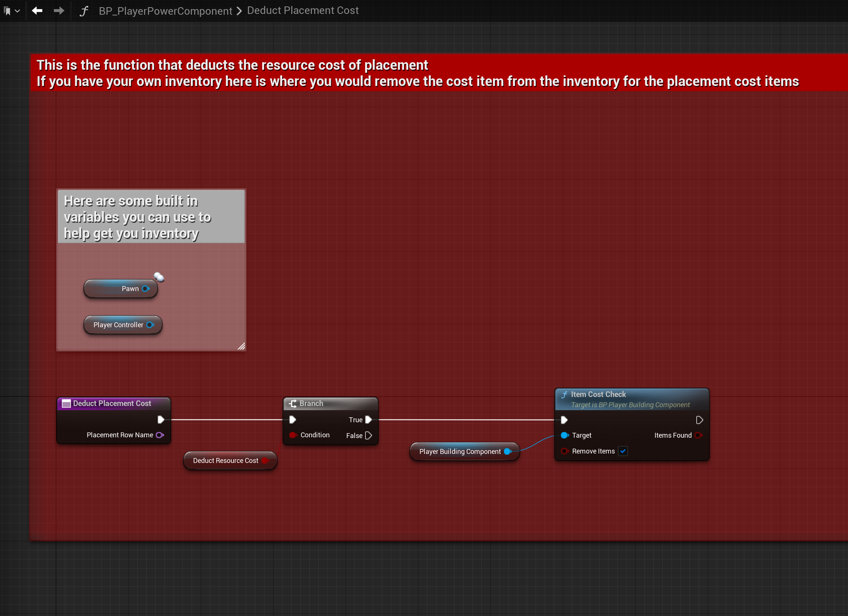The height and width of the screenshot is (616, 848).
Task: Click the Deduct Resource Cost variable node
Action: (226, 461)
